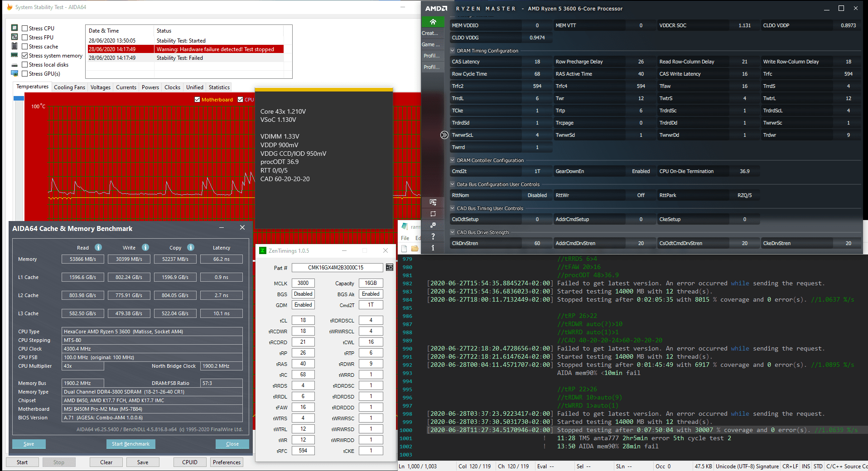Open Ryzen Master help question mark
The height and width of the screenshot is (471, 868).
(x=433, y=236)
